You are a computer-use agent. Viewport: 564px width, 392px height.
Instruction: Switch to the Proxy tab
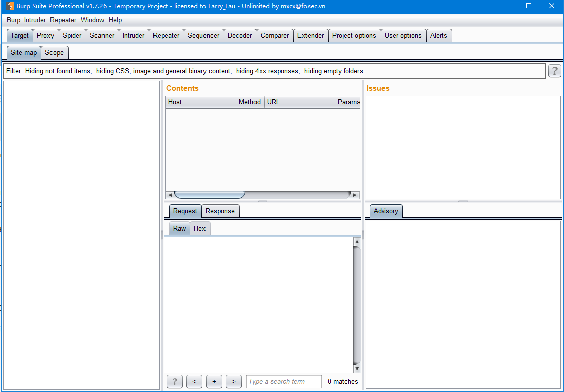coord(45,36)
